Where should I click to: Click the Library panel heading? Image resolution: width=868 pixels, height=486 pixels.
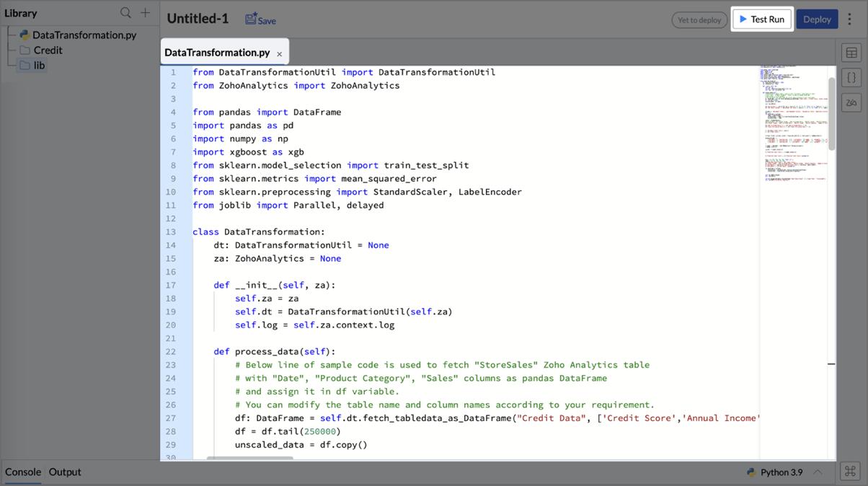(x=21, y=13)
